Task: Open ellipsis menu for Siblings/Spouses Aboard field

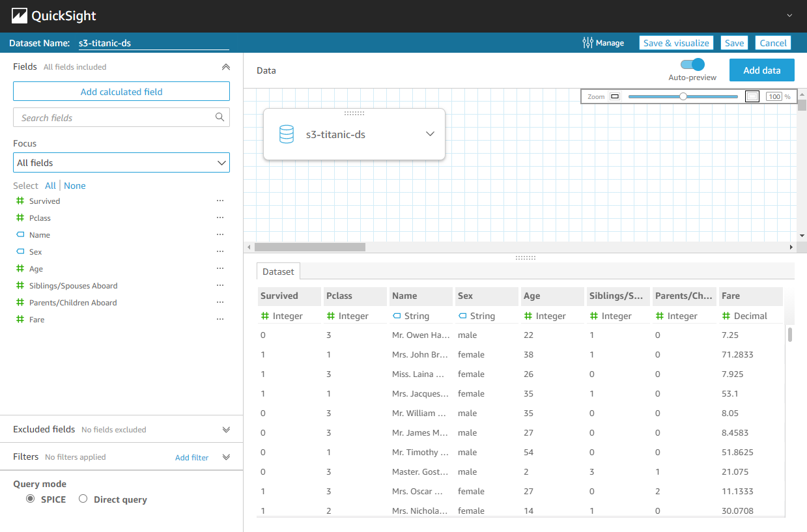Action: (x=220, y=286)
